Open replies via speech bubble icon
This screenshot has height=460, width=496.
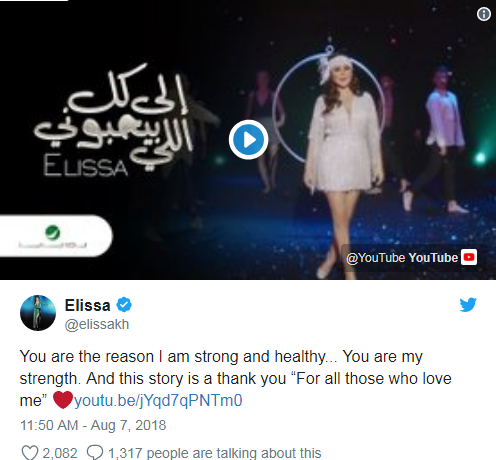(x=95, y=453)
